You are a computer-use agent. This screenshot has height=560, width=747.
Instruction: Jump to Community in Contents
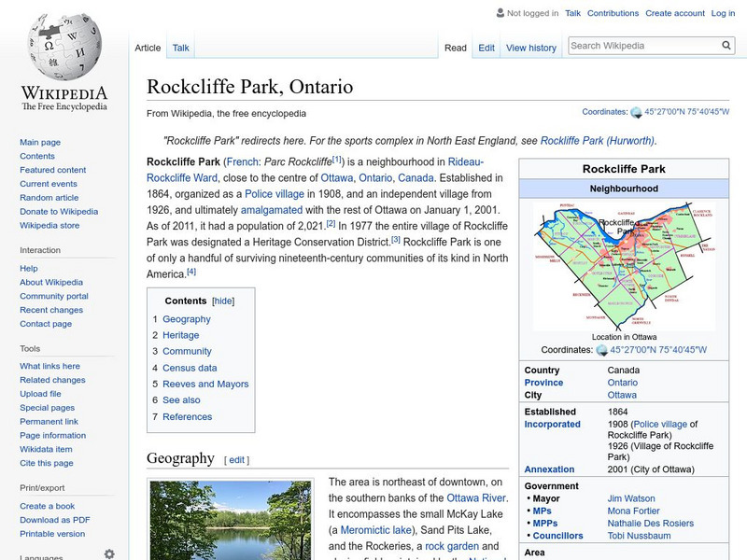pos(187,352)
